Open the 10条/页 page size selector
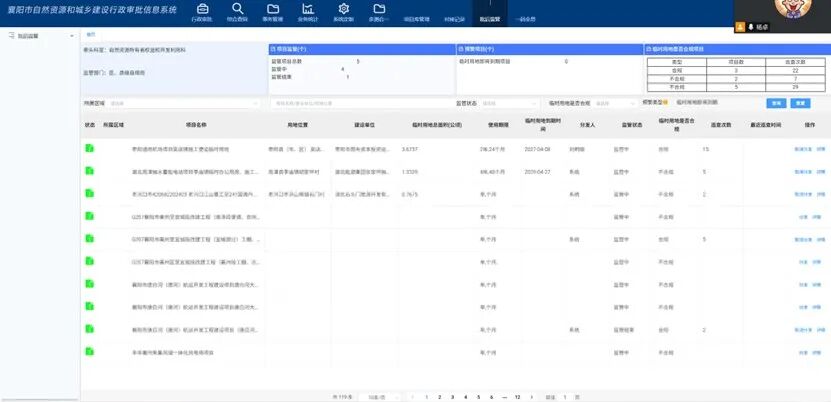 (x=374, y=397)
